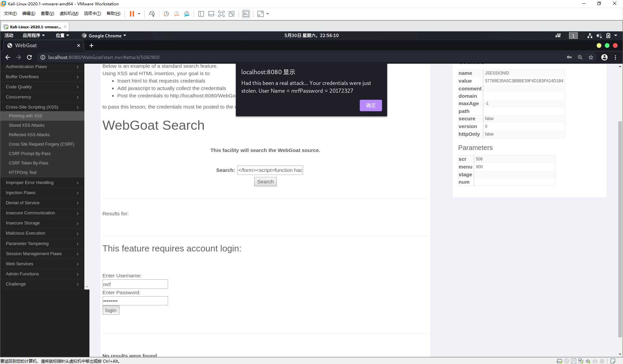The height and width of the screenshot is (364, 623).
Task: Reload the WebGoat page
Action: click(x=29, y=57)
